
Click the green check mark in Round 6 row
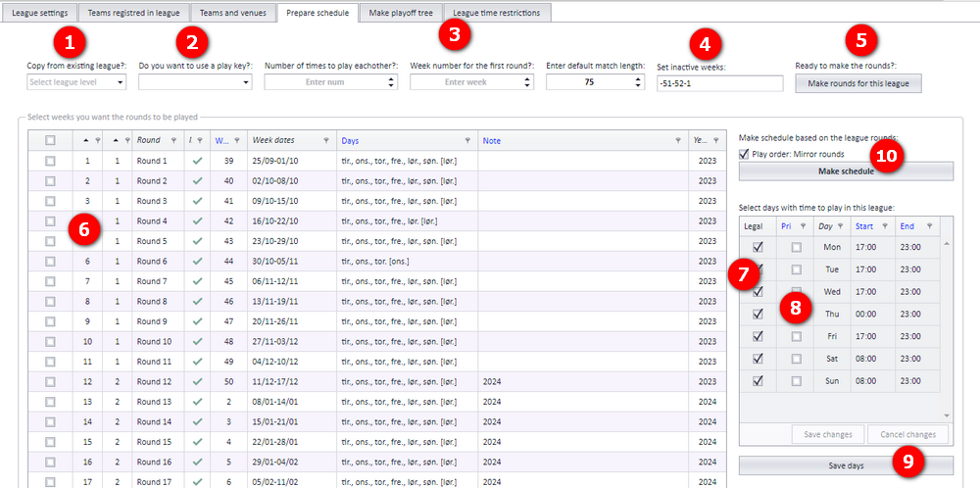(x=198, y=262)
